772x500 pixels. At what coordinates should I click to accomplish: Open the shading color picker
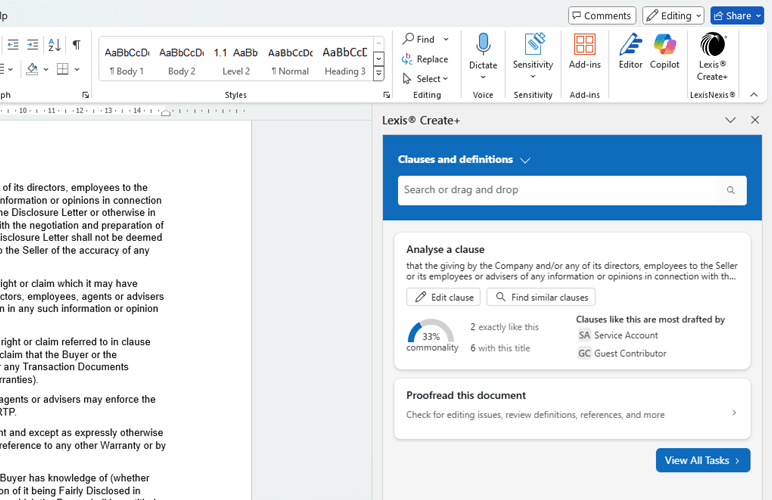(46, 70)
